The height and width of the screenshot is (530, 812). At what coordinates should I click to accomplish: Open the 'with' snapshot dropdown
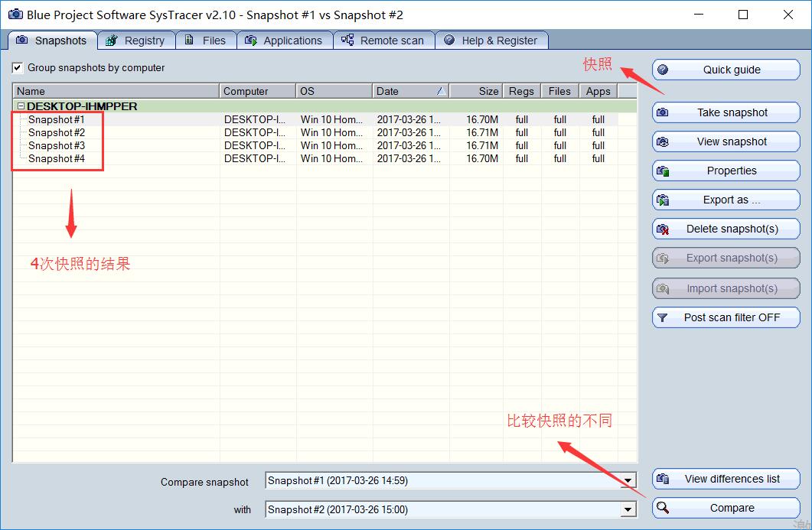[628, 510]
